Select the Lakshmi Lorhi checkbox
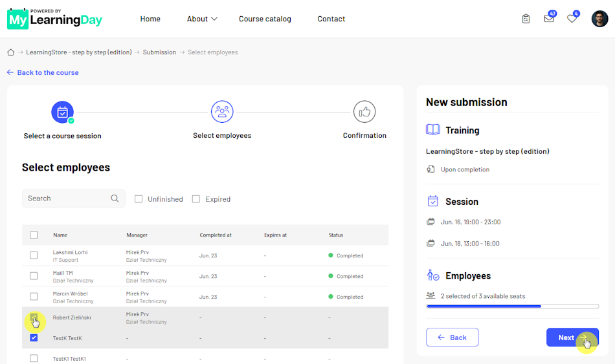 point(34,255)
